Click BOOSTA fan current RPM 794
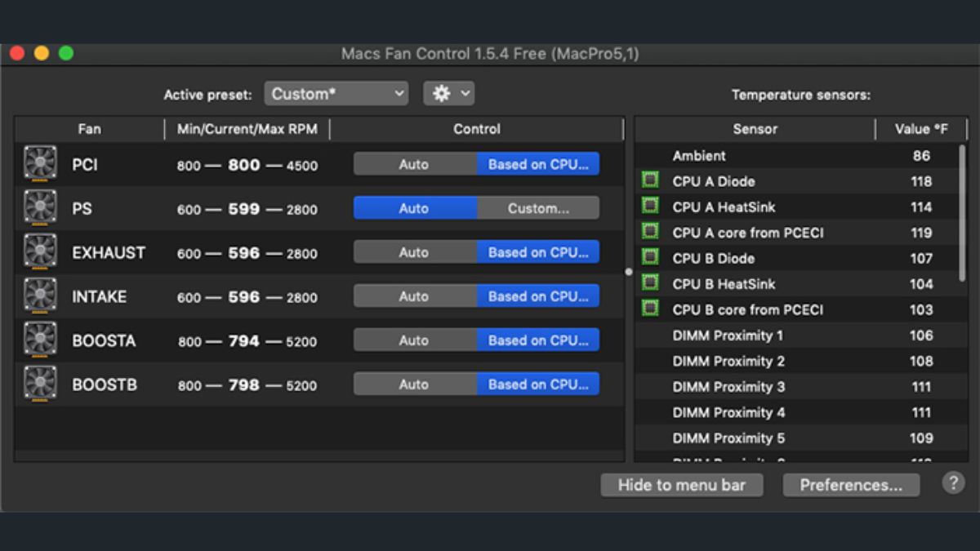Image resolution: width=980 pixels, height=551 pixels. point(244,341)
